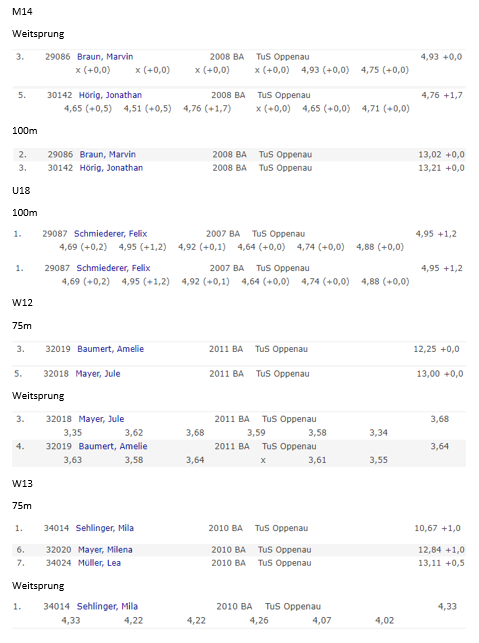This screenshot has height=643, width=479.
Task: Click Hörig, Jonathan in M14 100m results
Action: 111,168
